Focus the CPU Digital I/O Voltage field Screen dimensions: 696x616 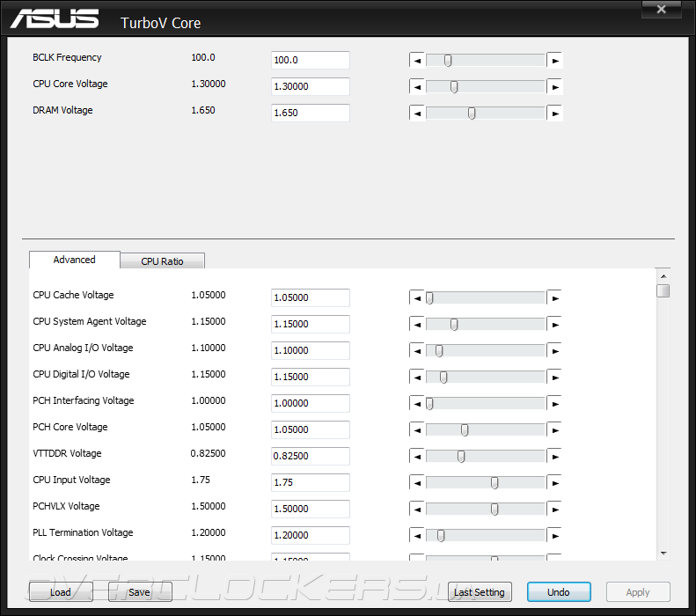(x=311, y=377)
